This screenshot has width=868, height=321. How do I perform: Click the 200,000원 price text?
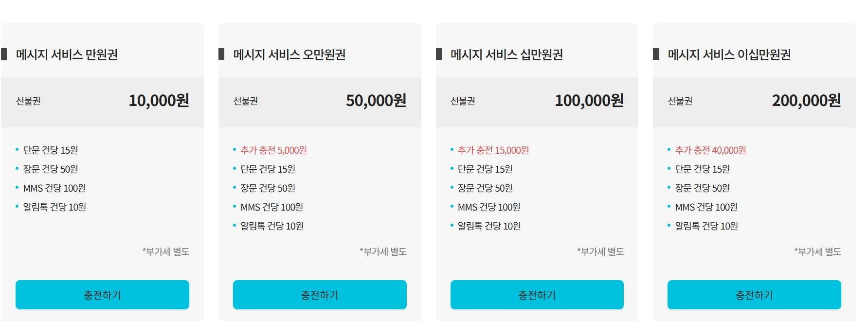coord(807,101)
